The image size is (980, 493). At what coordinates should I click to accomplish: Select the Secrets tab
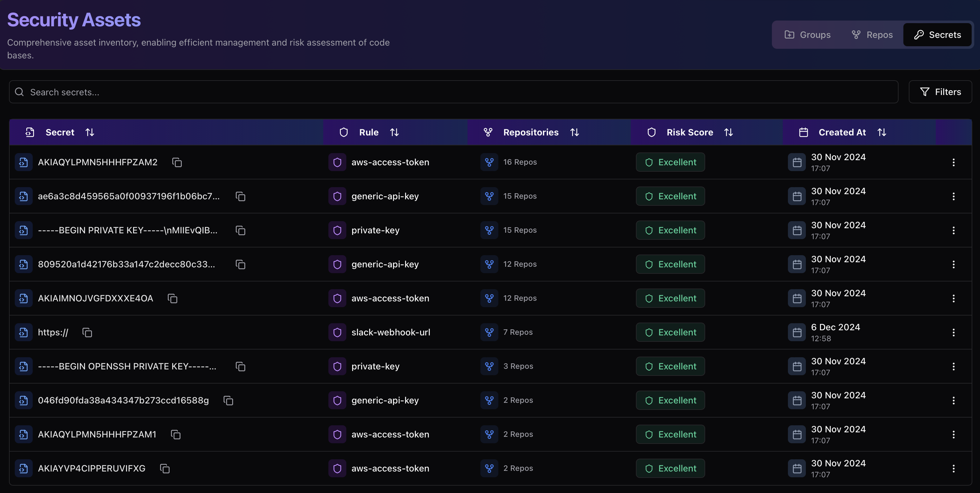pyautogui.click(x=937, y=35)
